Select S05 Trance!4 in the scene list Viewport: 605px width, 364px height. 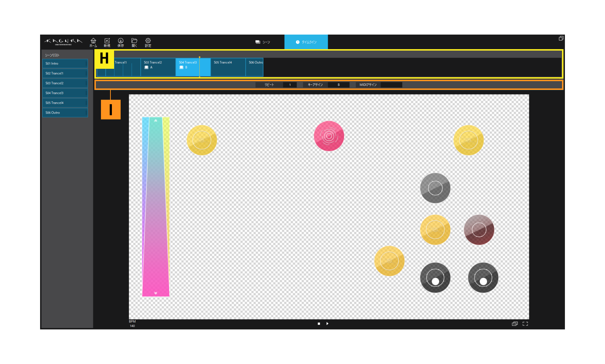pyautogui.click(x=65, y=103)
